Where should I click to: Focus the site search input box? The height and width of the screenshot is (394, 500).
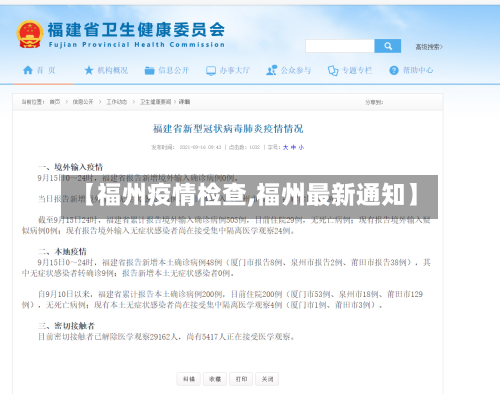(x=340, y=46)
